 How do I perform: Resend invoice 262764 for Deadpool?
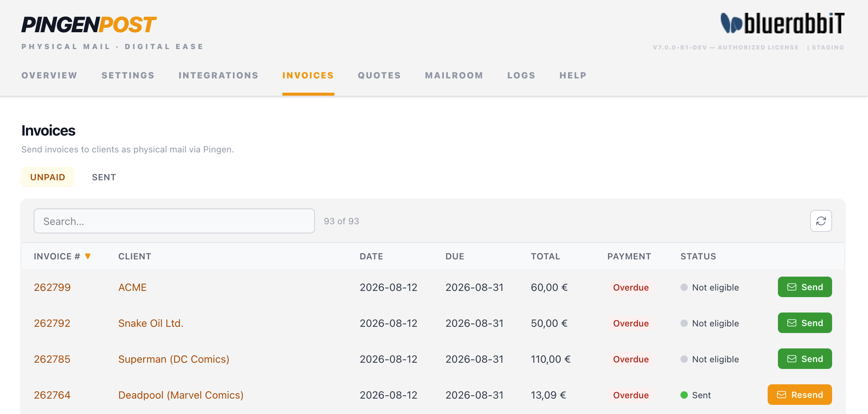800,395
